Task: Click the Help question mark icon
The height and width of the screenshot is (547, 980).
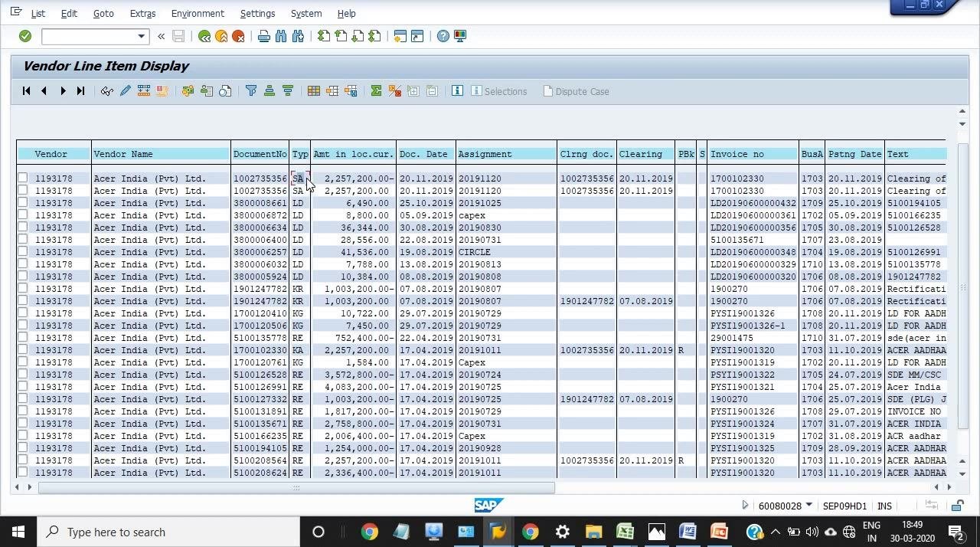Action: pyautogui.click(x=443, y=36)
